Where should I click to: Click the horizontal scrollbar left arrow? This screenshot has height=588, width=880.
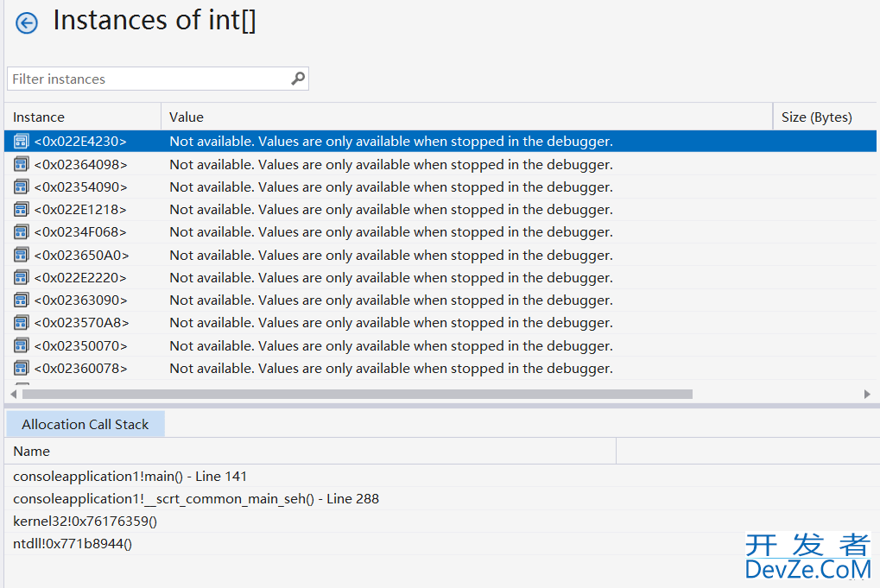click(14, 394)
